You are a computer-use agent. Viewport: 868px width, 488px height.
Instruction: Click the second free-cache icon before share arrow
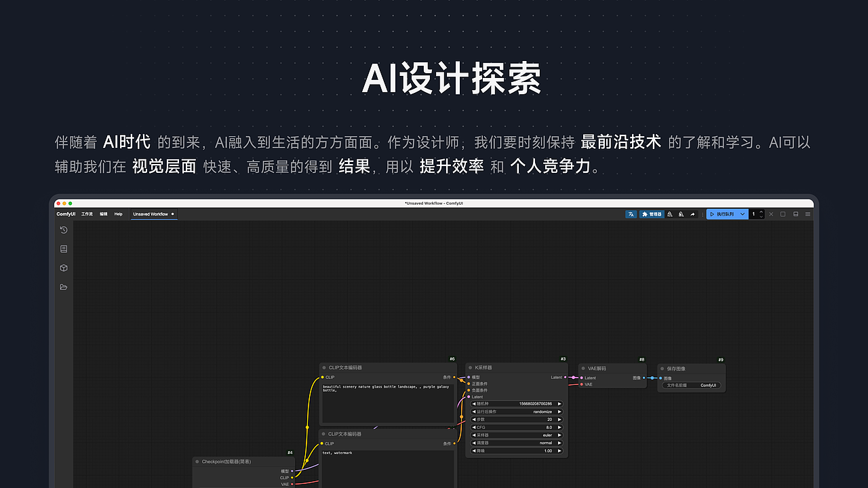pyautogui.click(x=681, y=214)
